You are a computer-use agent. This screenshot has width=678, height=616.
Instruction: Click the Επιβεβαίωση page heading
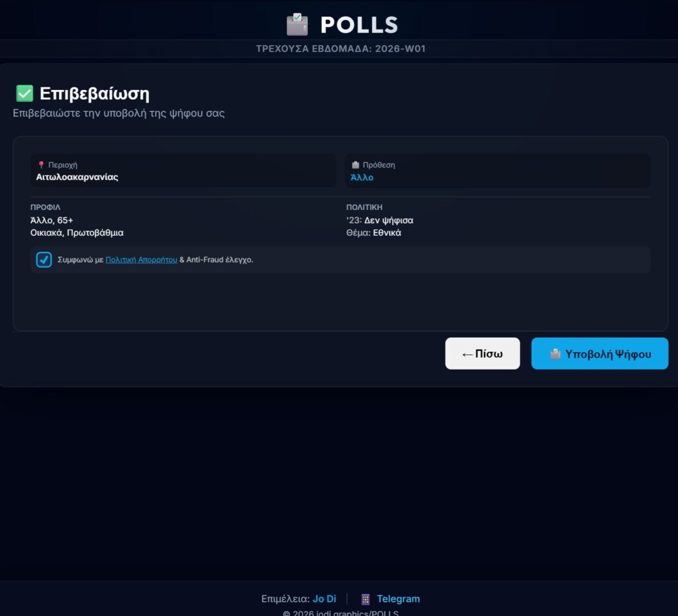coord(94,93)
